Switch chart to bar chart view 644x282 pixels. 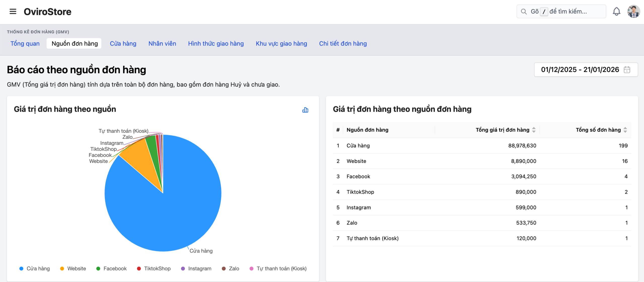pos(305,110)
